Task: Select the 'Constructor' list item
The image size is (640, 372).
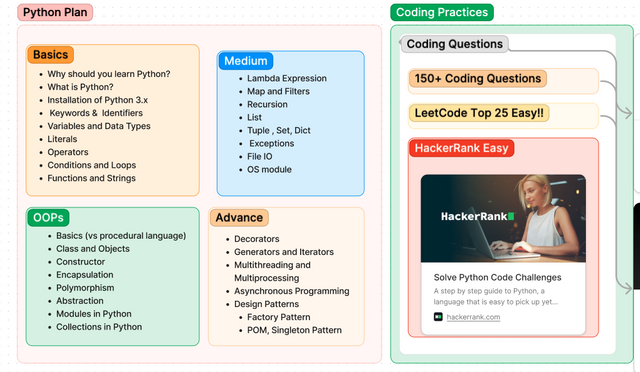Action: [x=80, y=262]
